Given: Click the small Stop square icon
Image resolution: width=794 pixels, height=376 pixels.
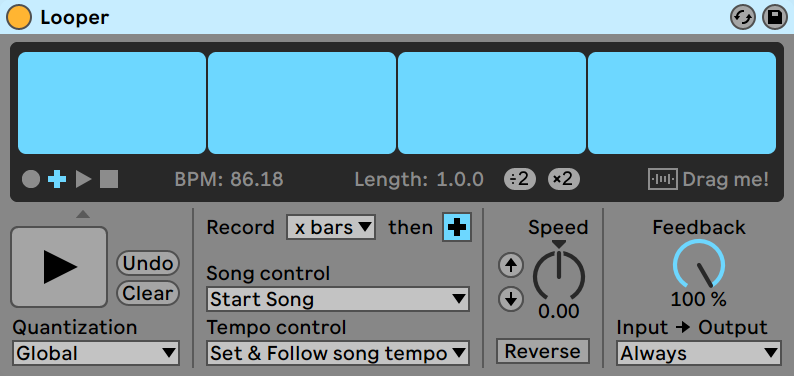Looking at the screenshot, I should coord(109,179).
